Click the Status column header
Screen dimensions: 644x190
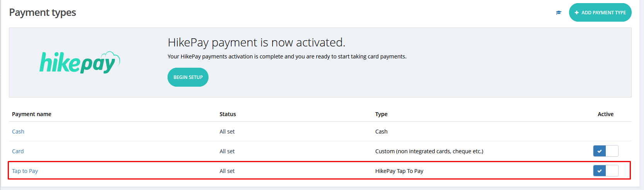pyautogui.click(x=228, y=114)
